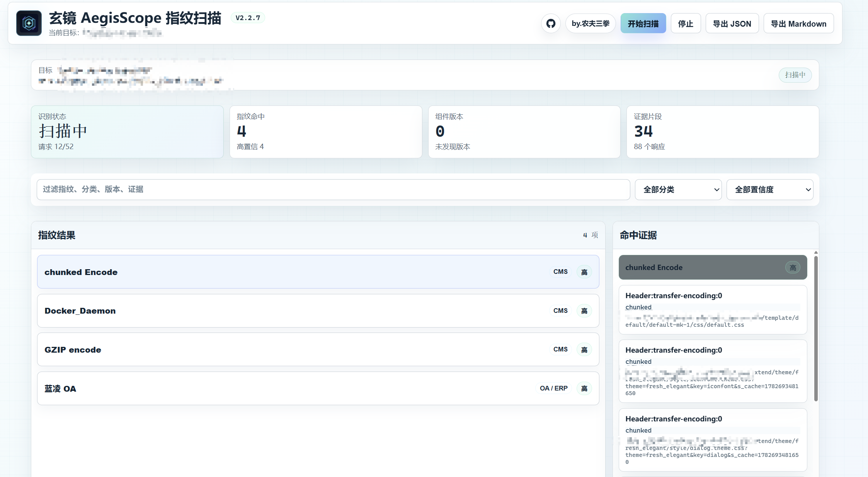
Task: Select the GZIP encode fingerprint row
Action: click(x=318, y=349)
